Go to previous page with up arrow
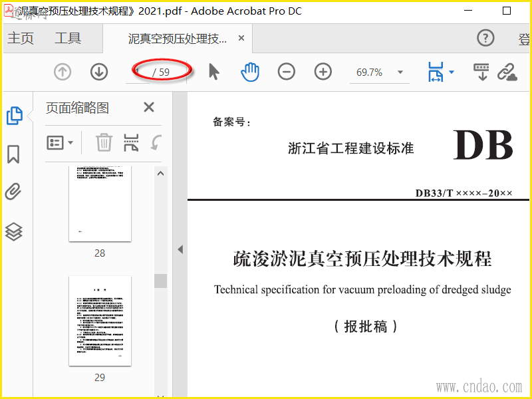The image size is (532, 399). point(63,72)
